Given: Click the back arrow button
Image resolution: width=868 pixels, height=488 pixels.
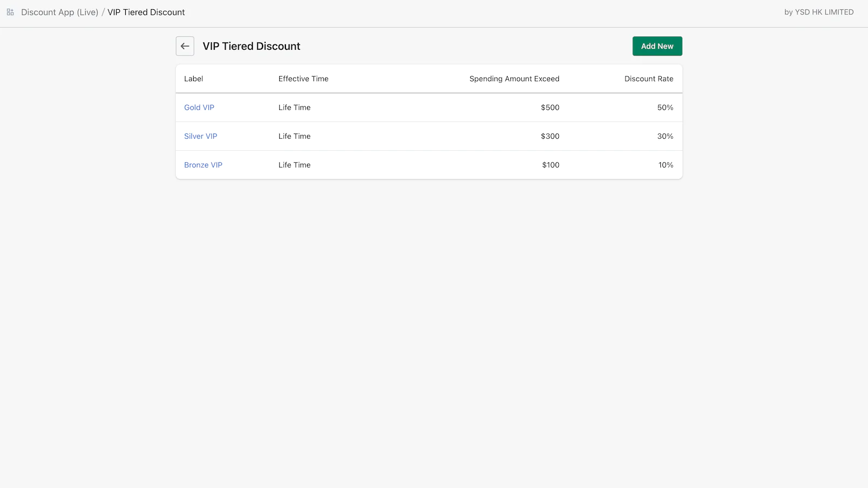Looking at the screenshot, I should 185,46.
